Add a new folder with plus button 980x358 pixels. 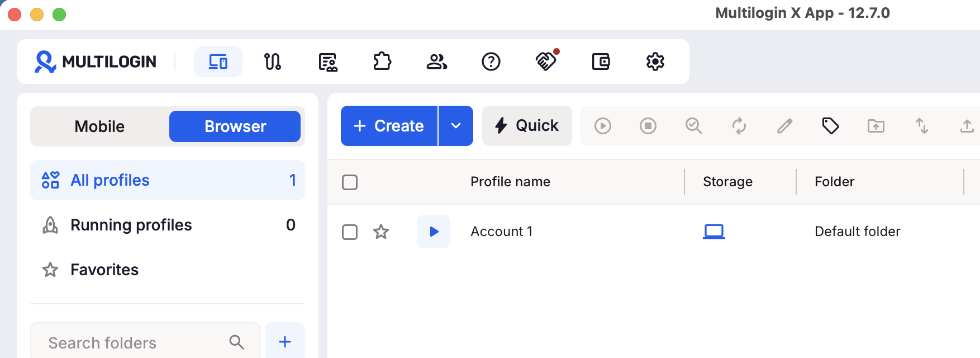[x=285, y=342]
